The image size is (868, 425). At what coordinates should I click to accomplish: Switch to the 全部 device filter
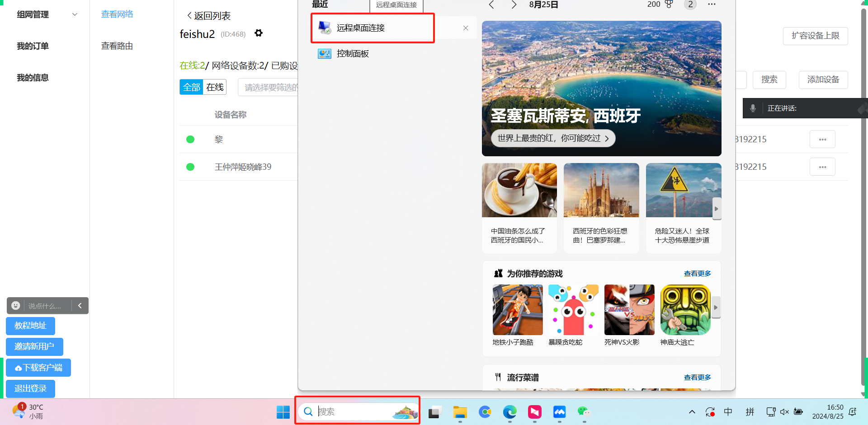pos(191,87)
